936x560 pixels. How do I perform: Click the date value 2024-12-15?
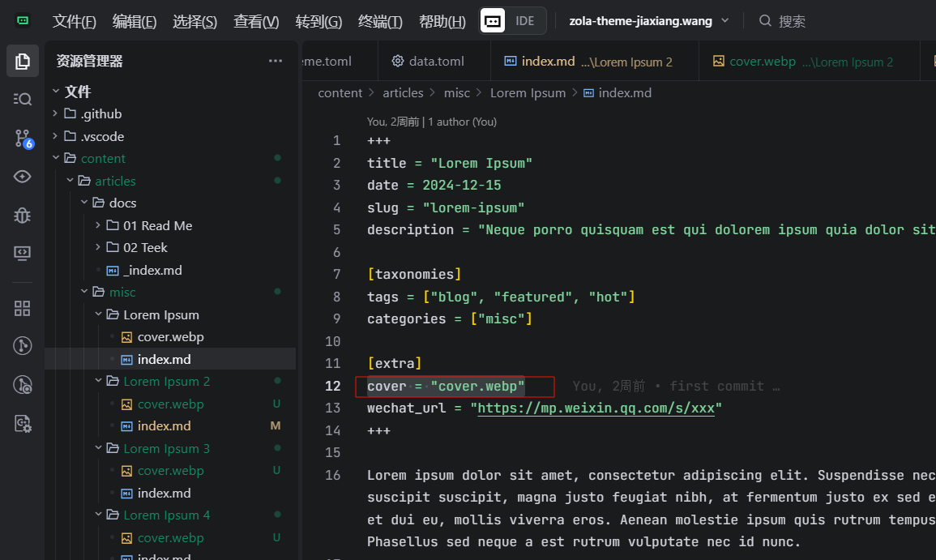pyautogui.click(x=461, y=185)
